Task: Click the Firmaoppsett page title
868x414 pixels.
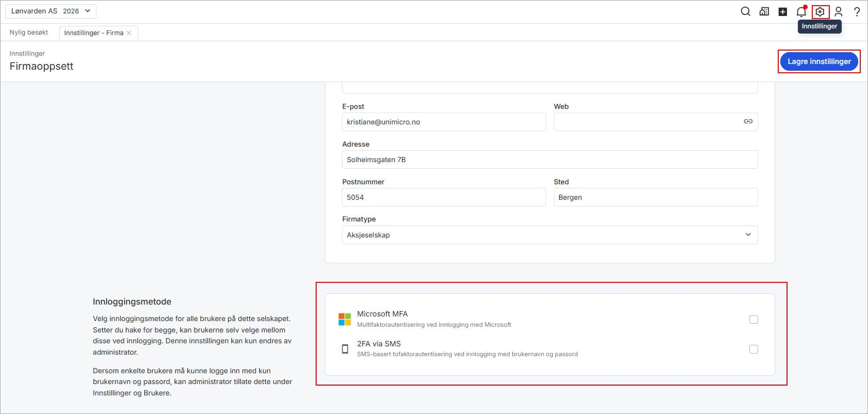Action: pos(41,66)
